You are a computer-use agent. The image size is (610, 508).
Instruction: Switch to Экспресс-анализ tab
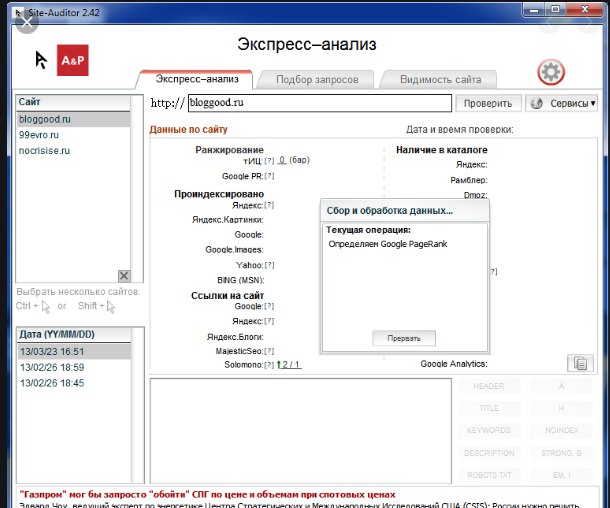[197, 79]
